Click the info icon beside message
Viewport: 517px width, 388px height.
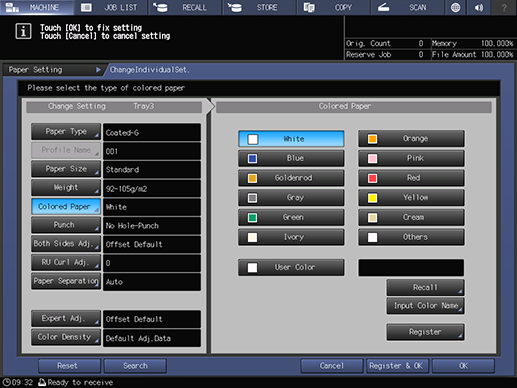tap(23, 32)
